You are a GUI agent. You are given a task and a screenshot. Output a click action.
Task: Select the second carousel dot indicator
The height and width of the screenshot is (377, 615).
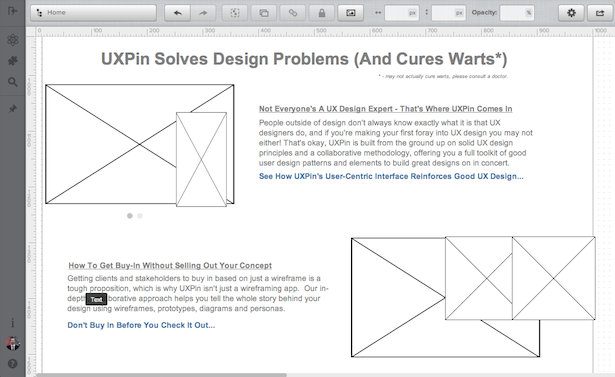tap(140, 216)
